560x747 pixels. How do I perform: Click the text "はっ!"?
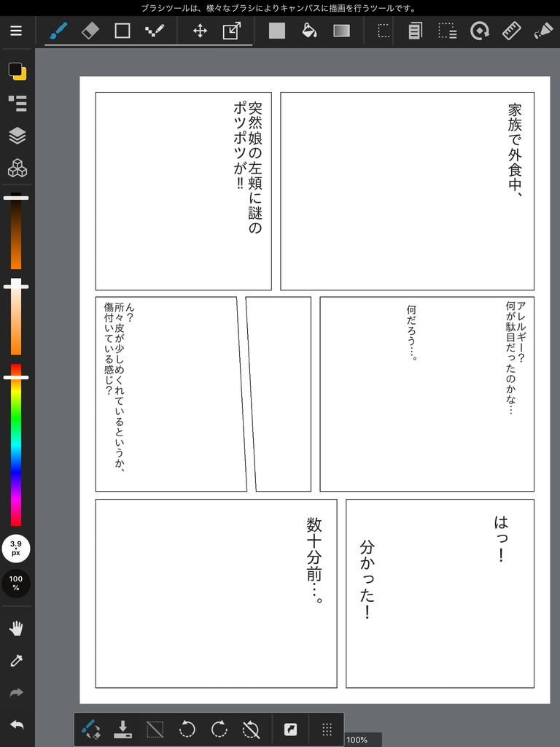pos(502,538)
